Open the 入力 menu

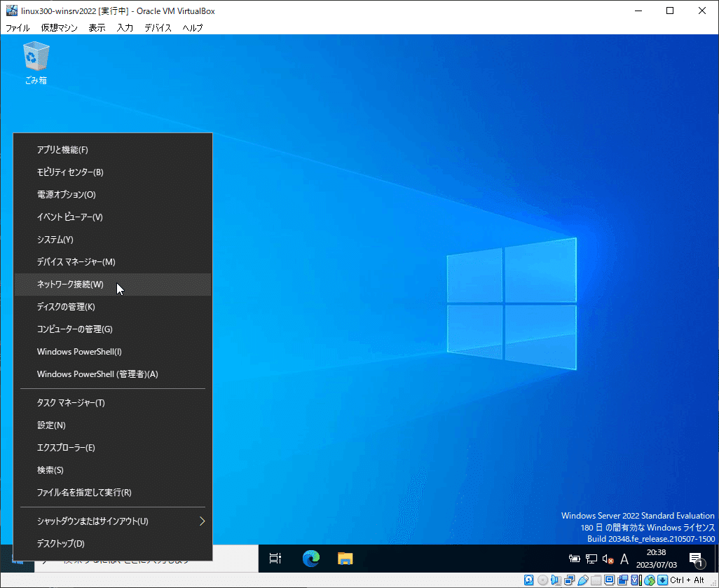125,28
